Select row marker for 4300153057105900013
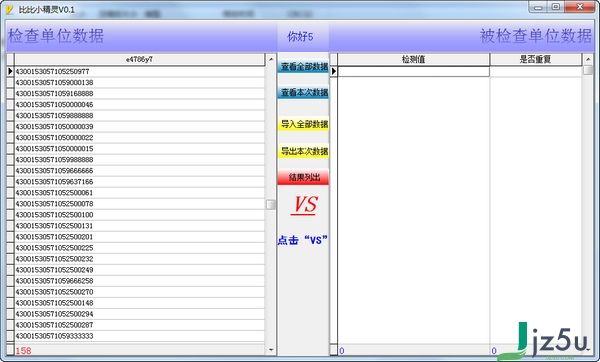The width and height of the screenshot is (600, 362). pos(10,82)
